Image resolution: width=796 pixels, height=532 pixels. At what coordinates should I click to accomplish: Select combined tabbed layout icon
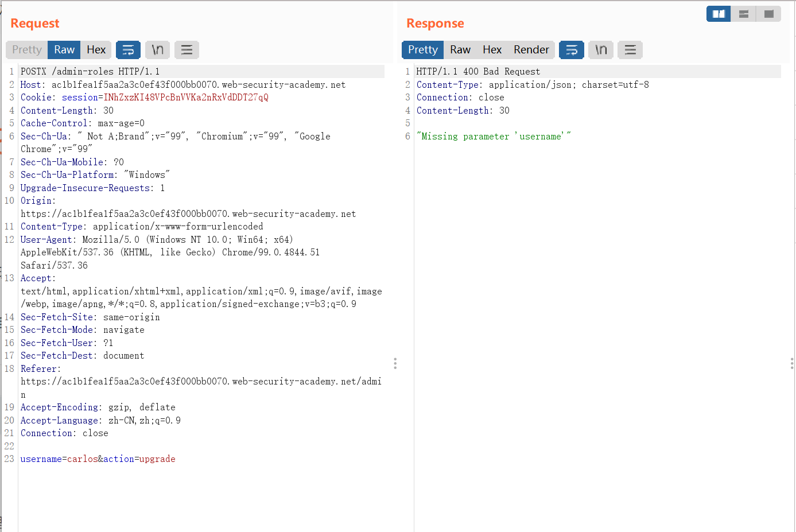[x=769, y=14]
